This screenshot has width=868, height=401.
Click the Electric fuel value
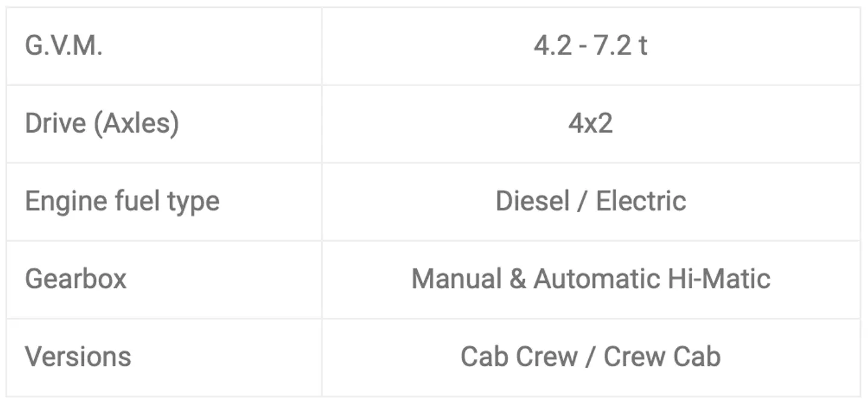pos(641,201)
